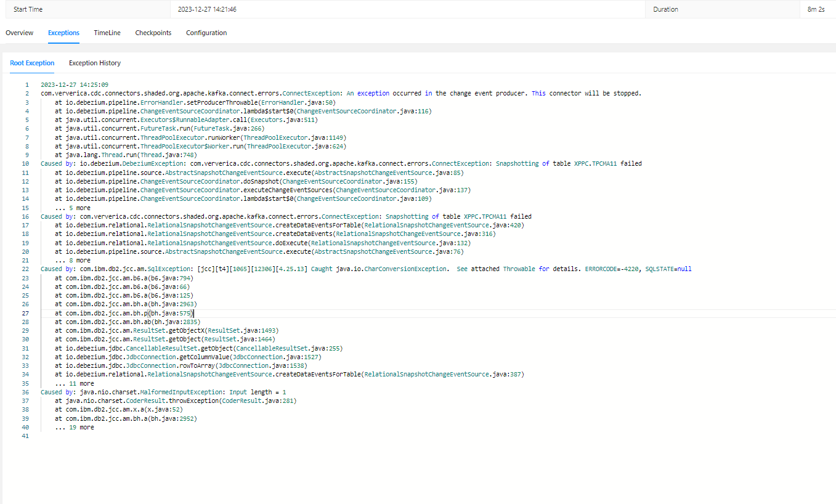
Task: Show the Exception History sub-tab
Action: point(95,63)
